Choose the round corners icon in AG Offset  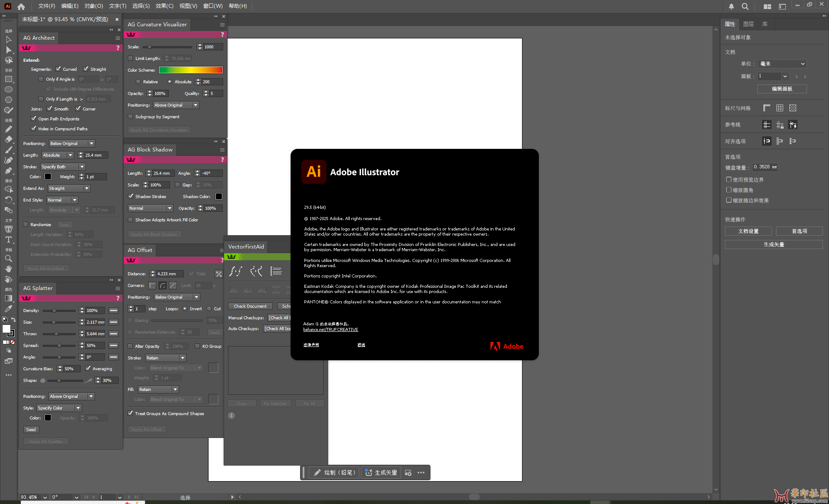coord(163,286)
